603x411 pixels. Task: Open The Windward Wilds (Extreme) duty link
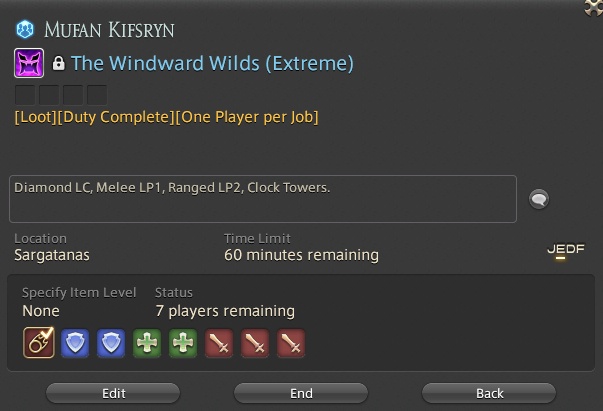[x=212, y=63]
